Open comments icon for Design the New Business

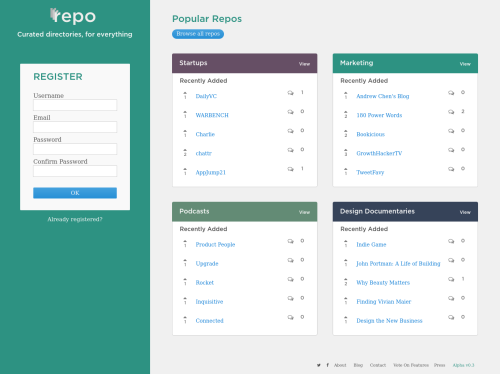[x=451, y=317]
